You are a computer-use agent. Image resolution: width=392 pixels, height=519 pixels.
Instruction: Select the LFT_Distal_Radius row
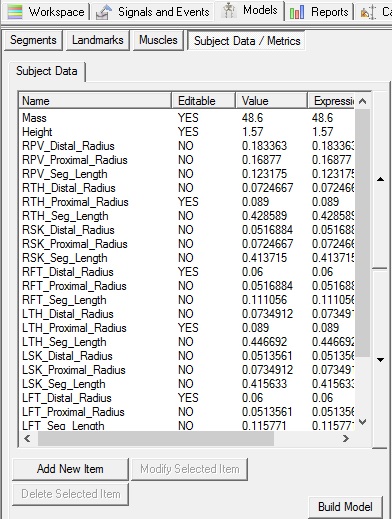coord(187,398)
